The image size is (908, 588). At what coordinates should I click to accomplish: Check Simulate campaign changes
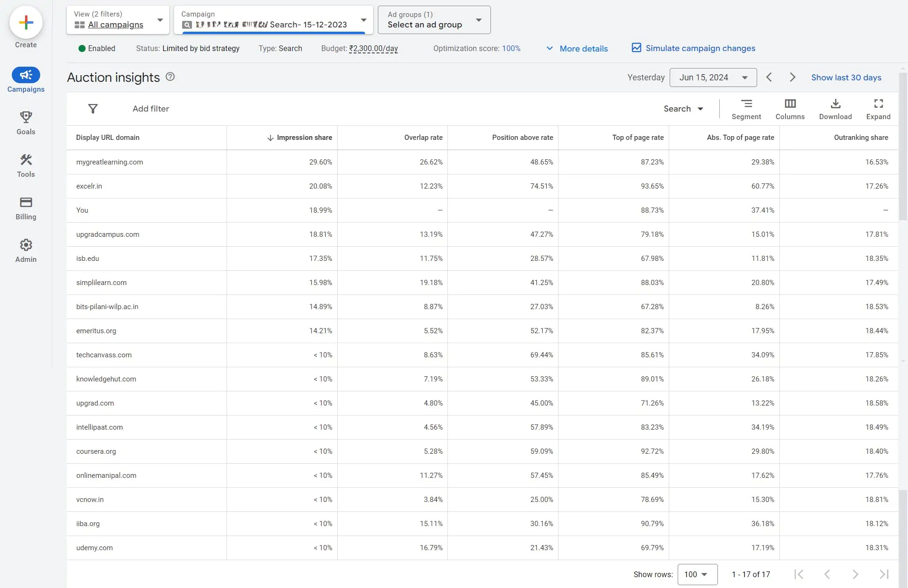636,48
